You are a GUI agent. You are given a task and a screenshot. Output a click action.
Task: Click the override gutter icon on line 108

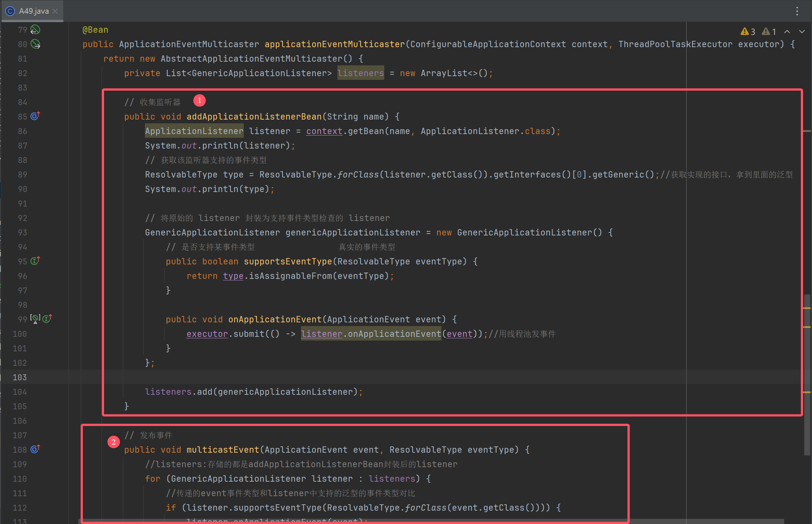(35, 449)
